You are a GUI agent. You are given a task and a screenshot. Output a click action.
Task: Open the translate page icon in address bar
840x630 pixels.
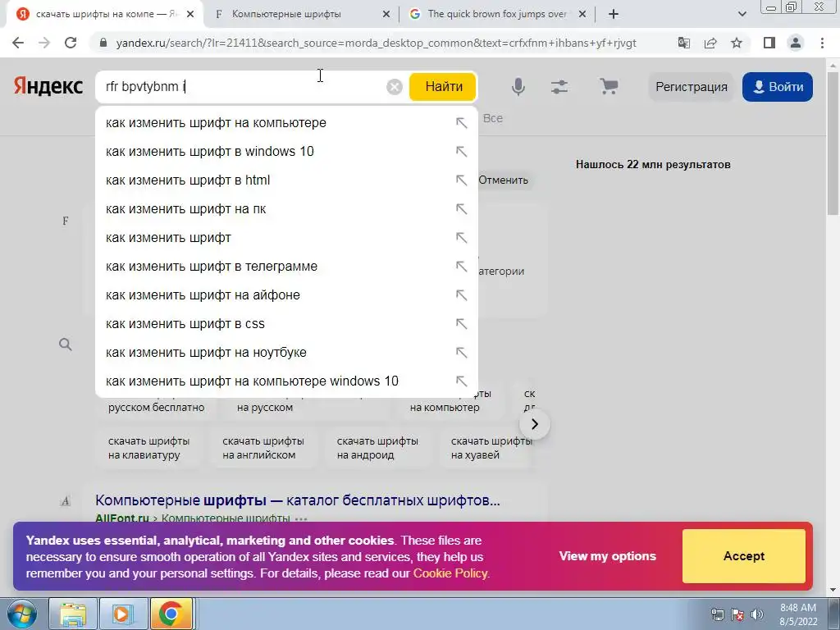(x=683, y=43)
